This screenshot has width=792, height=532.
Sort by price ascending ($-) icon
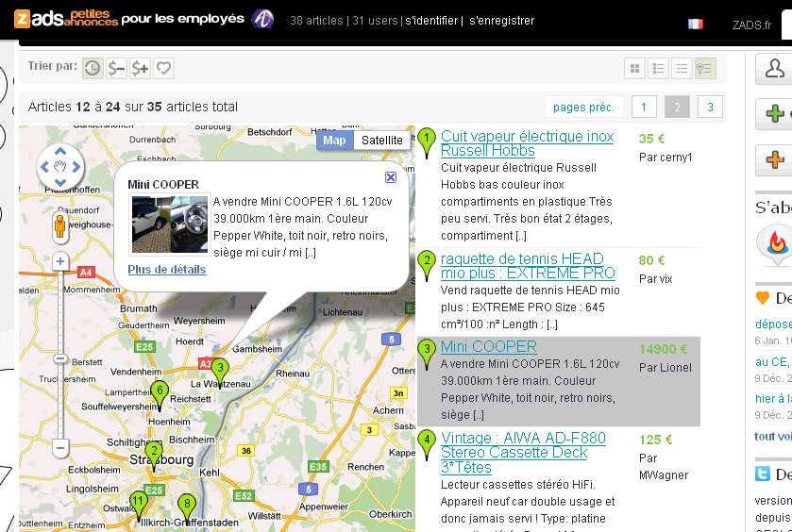(116, 68)
